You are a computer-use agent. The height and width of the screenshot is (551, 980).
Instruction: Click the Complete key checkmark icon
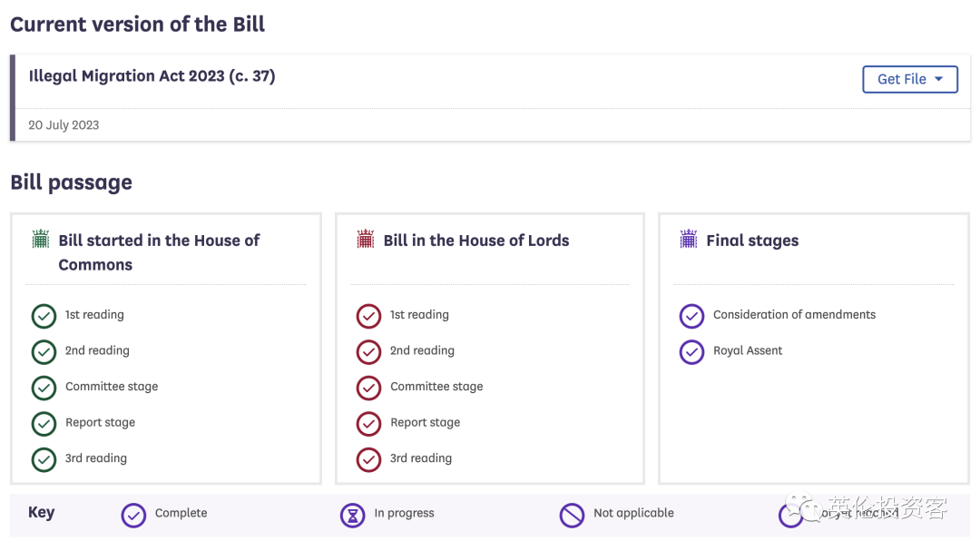(133, 516)
